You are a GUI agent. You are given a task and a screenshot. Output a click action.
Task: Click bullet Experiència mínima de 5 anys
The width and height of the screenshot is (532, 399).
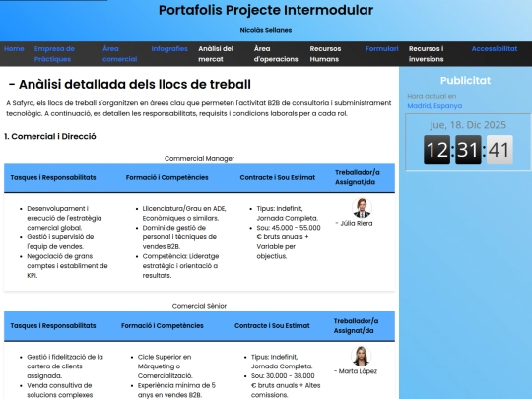[x=176, y=390]
